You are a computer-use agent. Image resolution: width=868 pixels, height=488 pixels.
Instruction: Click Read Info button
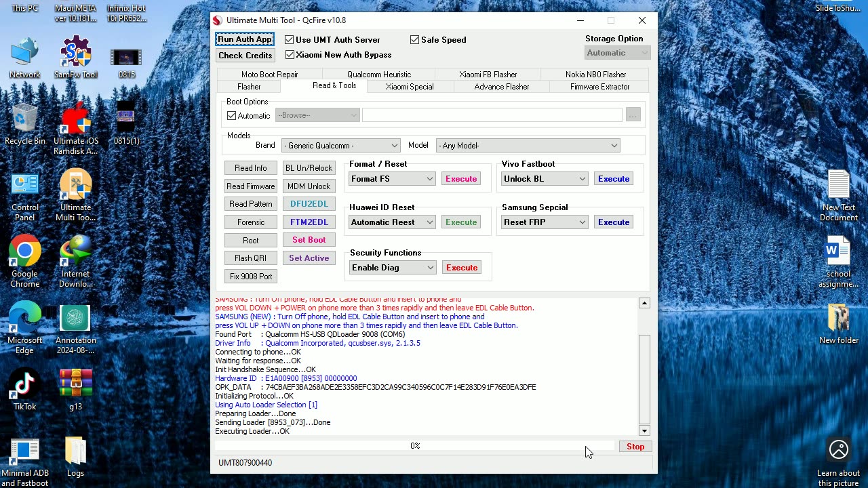pyautogui.click(x=251, y=168)
